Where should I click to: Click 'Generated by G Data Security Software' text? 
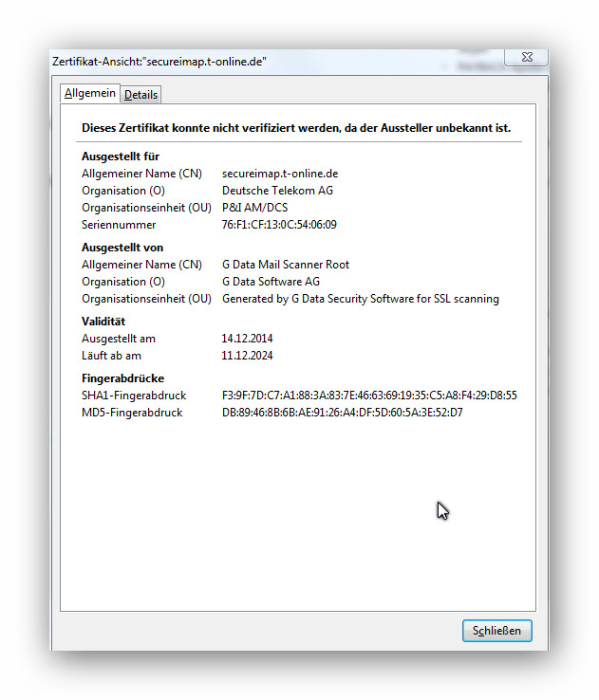coord(318,299)
